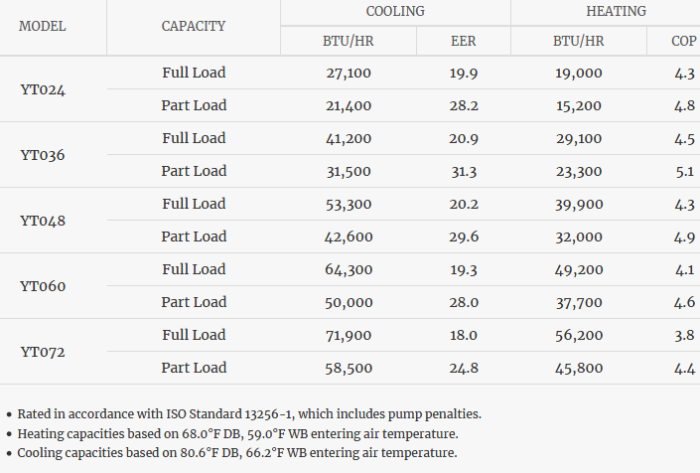
Task: Click the MODEL column header
Action: tap(43, 26)
